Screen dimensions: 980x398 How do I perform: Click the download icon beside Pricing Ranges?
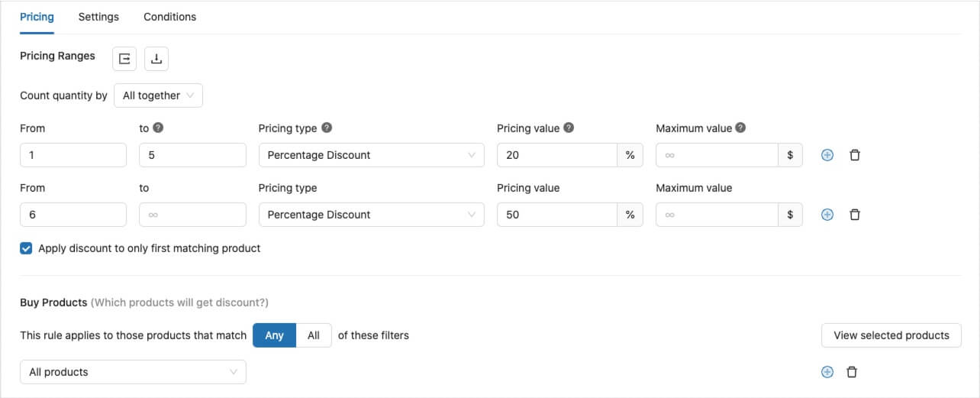click(x=156, y=59)
